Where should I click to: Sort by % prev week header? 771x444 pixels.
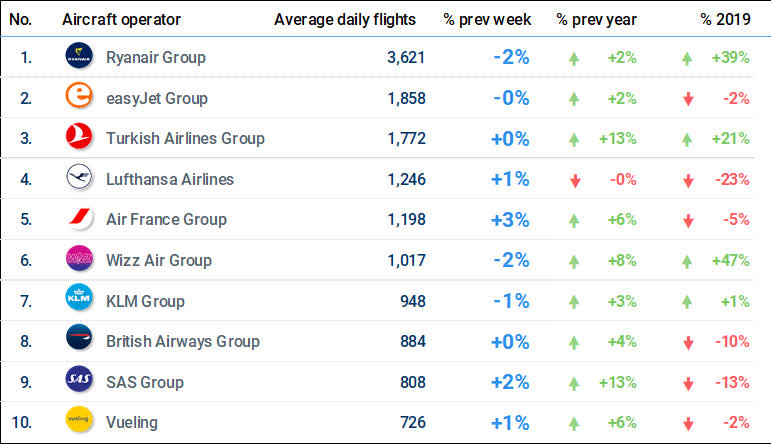click(x=487, y=19)
